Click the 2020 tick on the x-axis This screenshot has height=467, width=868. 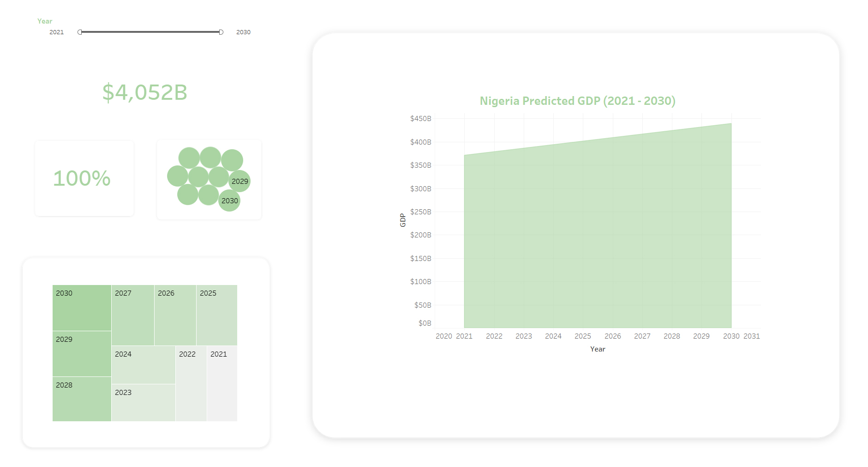[444, 336]
